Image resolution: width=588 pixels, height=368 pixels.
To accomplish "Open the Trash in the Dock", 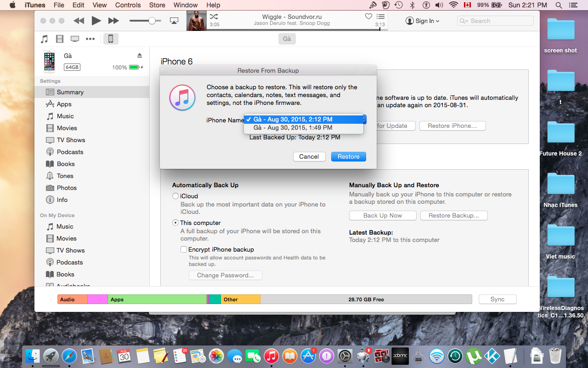I will [555, 356].
